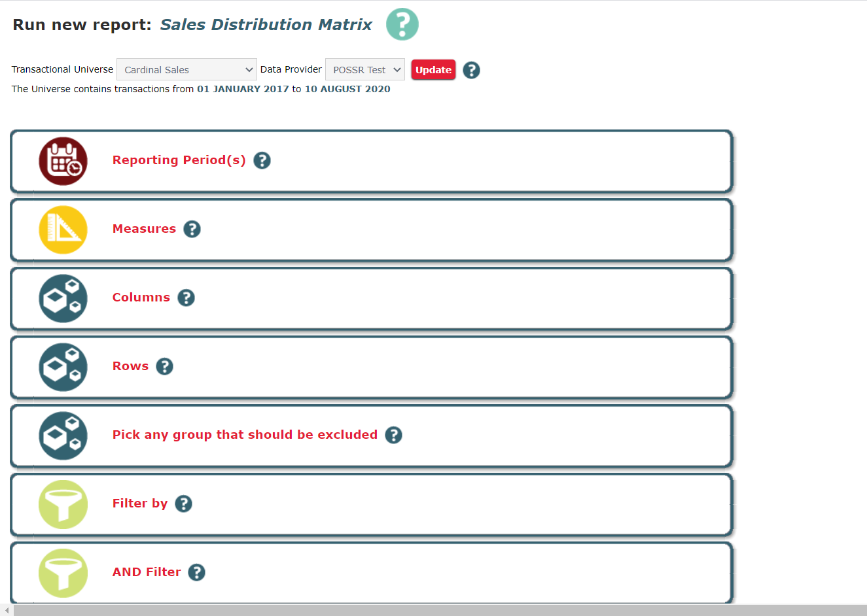Expand the Filter by section

click(x=139, y=504)
